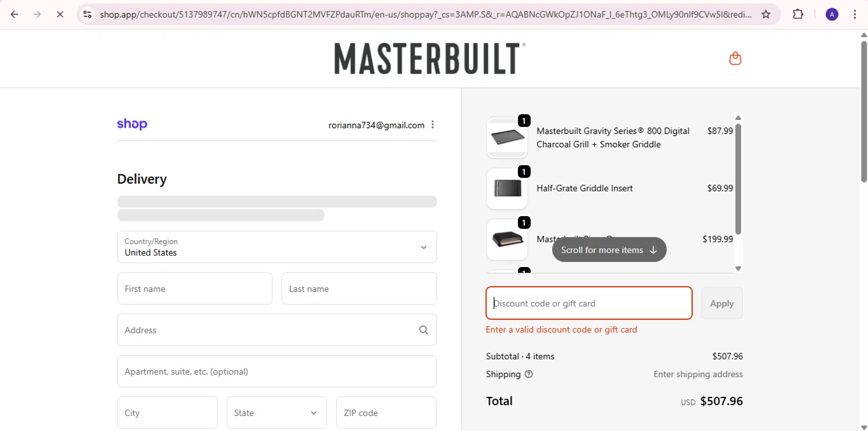Click the items list scroll down arrow
The image size is (868, 431).
coord(738,268)
